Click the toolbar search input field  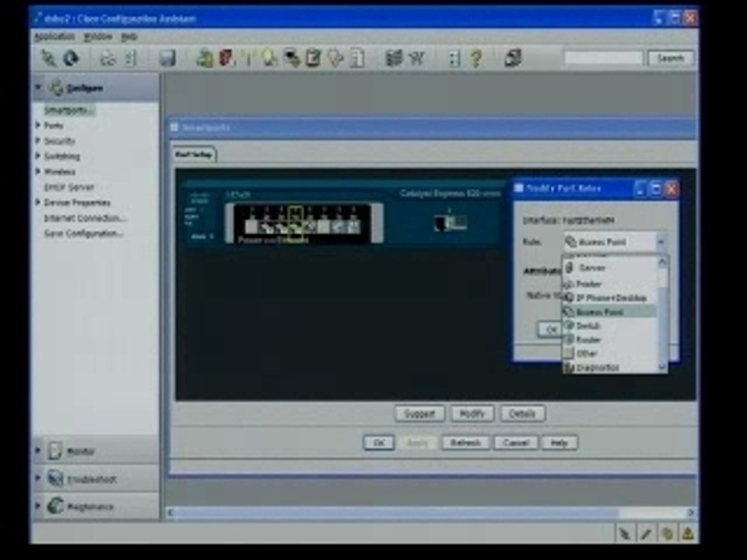[604, 58]
